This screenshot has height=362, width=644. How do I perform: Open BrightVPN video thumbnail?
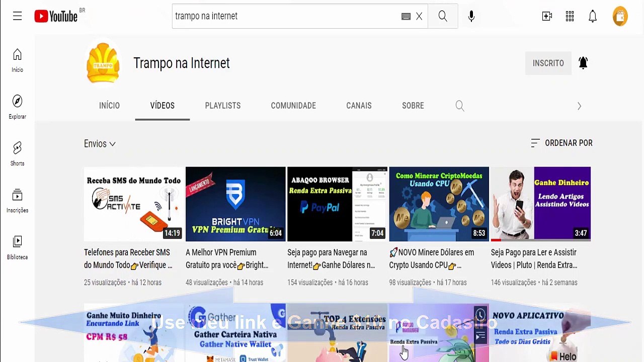235,204
